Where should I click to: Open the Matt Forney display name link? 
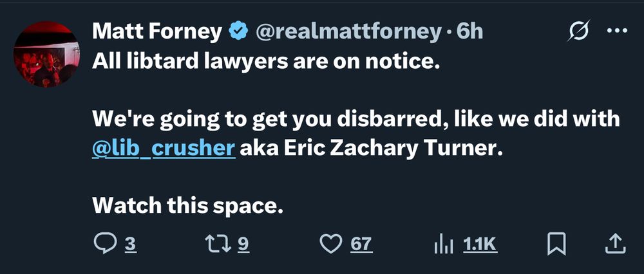158,32
